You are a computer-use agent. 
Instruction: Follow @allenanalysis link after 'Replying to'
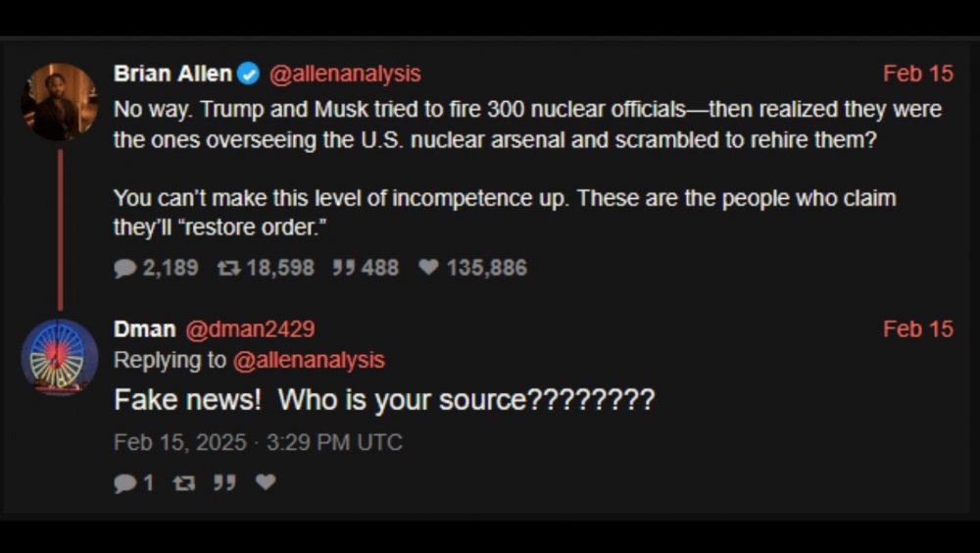pos(309,361)
